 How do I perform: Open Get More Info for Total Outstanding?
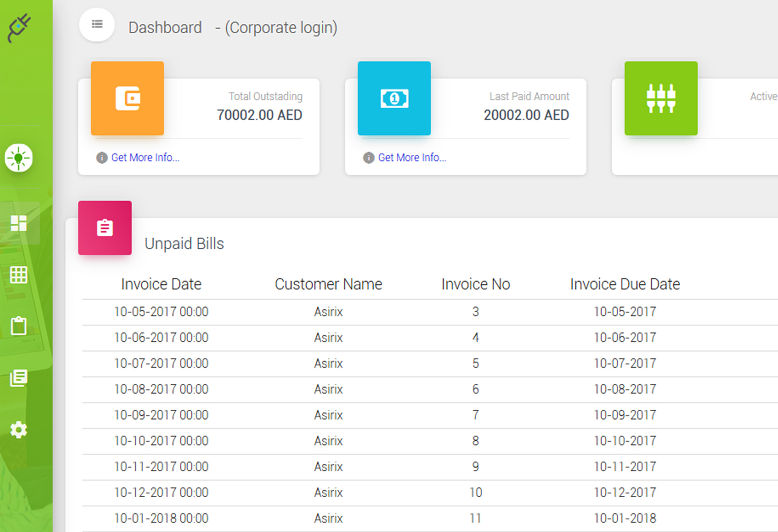[x=145, y=157]
